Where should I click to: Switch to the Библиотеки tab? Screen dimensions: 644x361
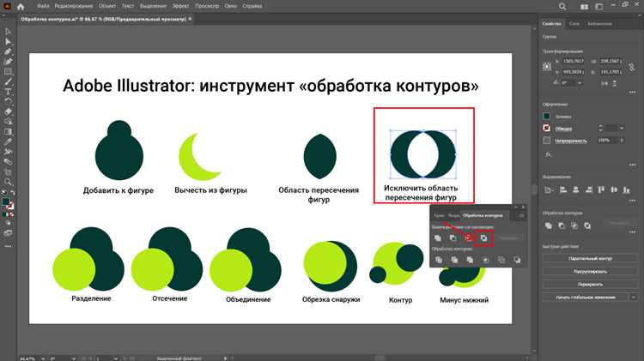pos(599,24)
